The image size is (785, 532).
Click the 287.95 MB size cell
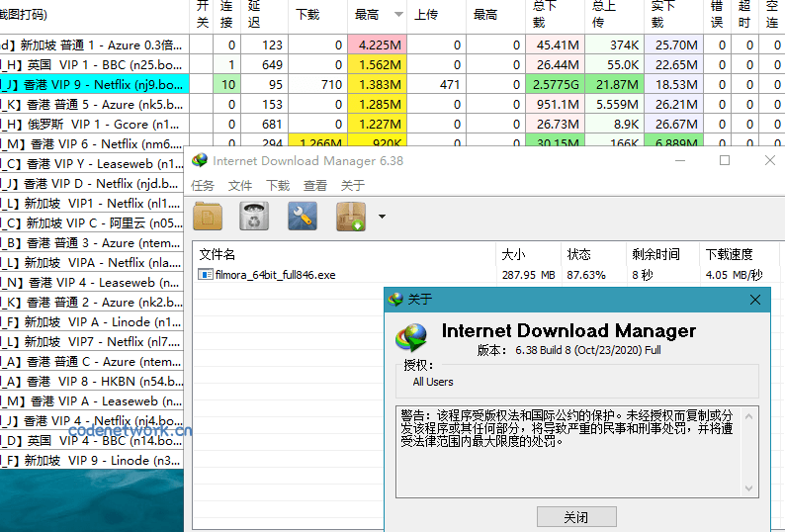coord(528,275)
